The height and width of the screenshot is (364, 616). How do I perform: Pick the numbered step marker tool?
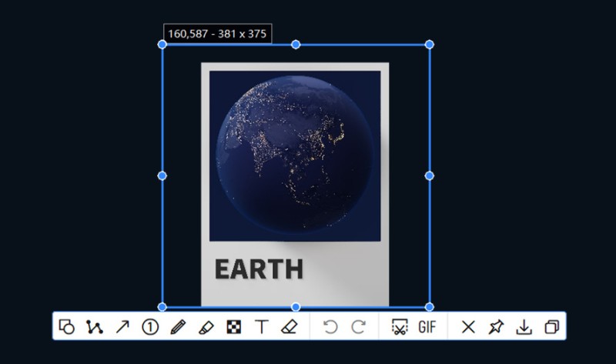tap(150, 326)
